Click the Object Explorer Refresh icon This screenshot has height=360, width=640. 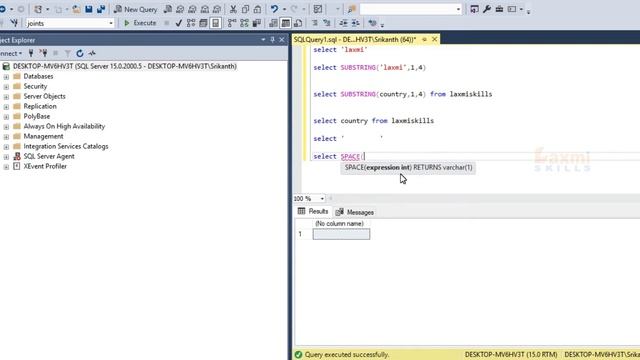point(80,53)
